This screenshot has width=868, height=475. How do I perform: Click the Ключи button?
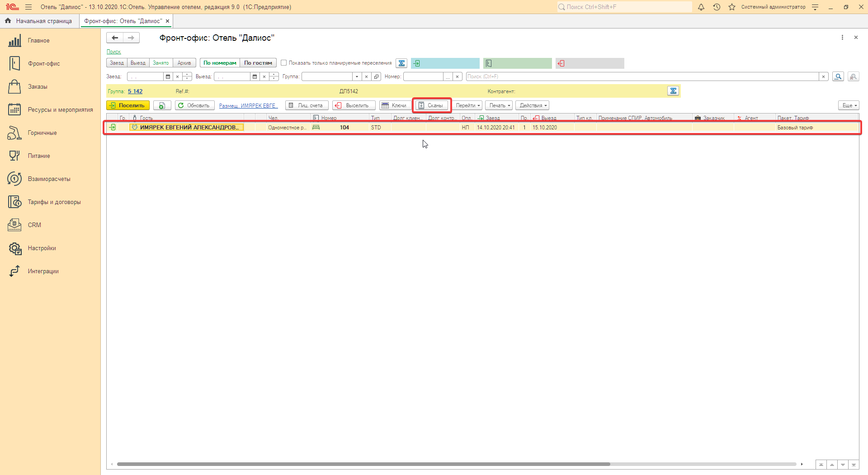[x=396, y=106]
